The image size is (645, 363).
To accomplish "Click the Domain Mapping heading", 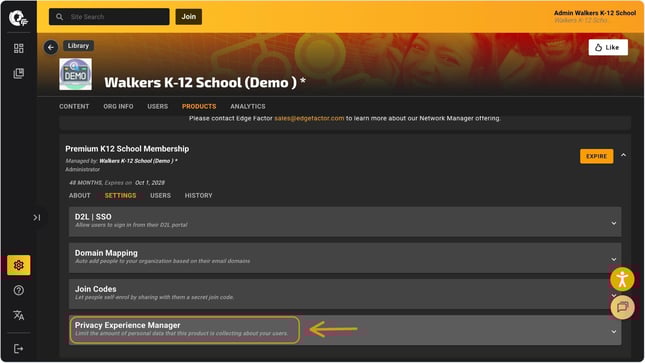I will tap(106, 253).
